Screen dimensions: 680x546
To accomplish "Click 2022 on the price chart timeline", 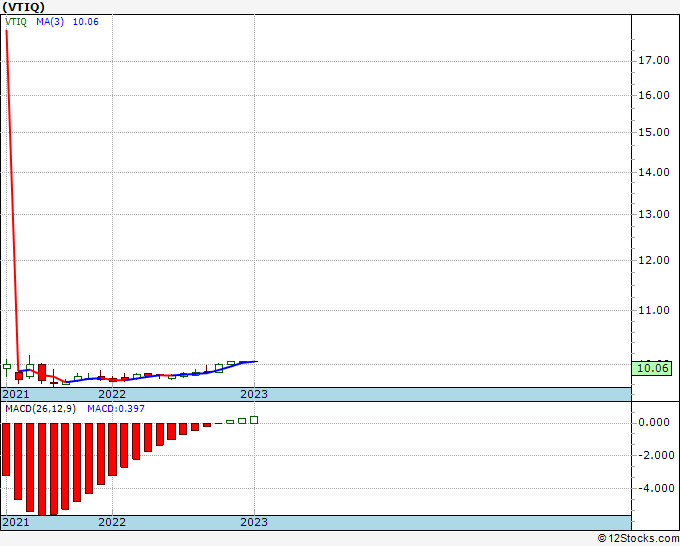I will [x=112, y=394].
